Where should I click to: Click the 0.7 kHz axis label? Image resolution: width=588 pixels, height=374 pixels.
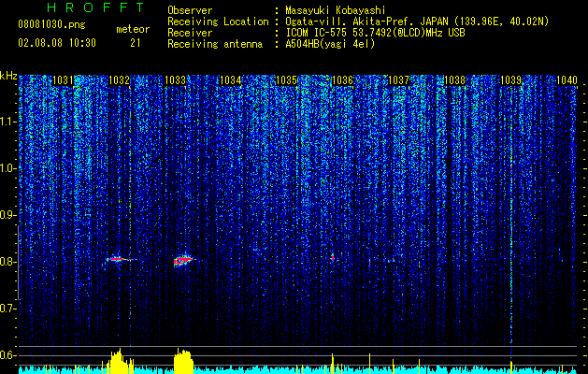tap(7, 309)
